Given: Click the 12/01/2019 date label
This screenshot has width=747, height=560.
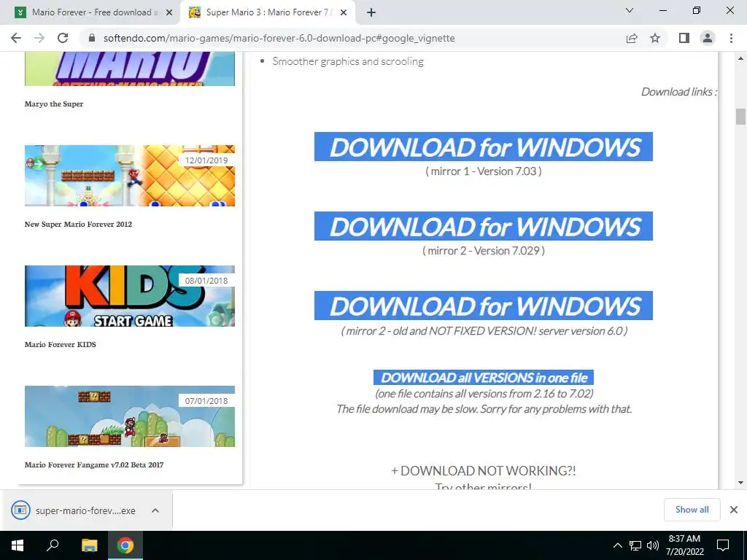Looking at the screenshot, I should tap(206, 160).
